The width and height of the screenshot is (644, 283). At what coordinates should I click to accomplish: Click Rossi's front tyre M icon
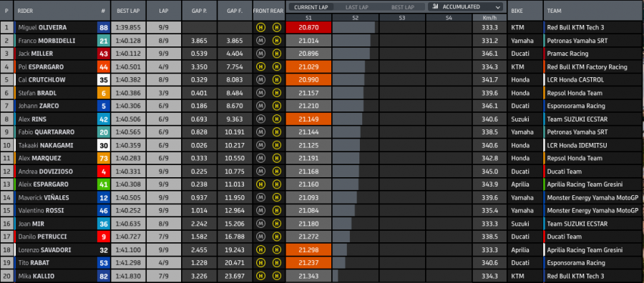[x=260, y=210]
